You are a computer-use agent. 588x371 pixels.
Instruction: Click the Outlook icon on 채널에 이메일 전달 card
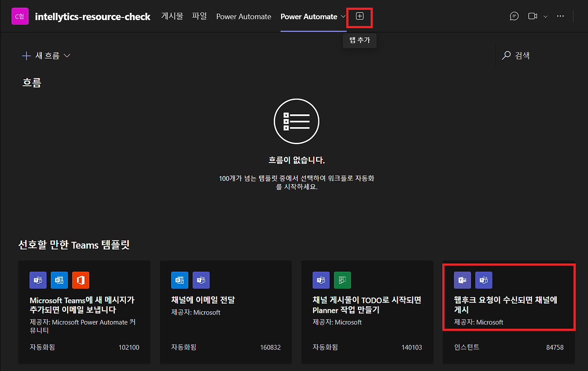pos(180,280)
